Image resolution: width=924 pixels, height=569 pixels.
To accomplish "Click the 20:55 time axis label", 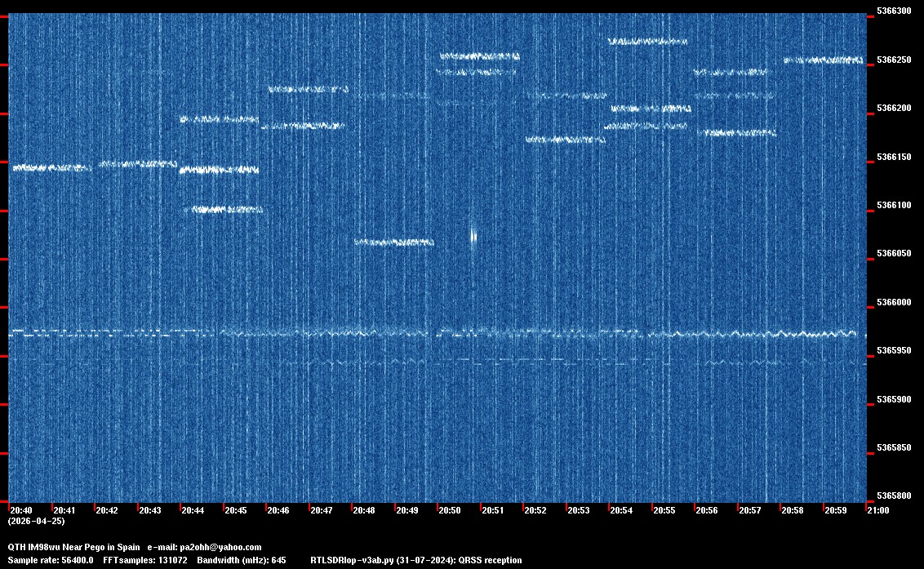I will 664,510.
